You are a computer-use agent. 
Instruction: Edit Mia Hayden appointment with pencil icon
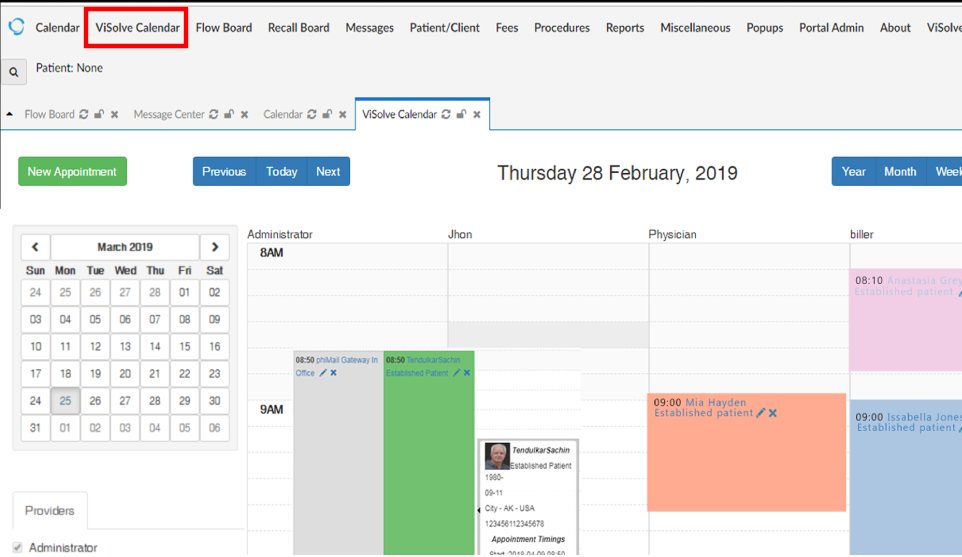coord(761,413)
